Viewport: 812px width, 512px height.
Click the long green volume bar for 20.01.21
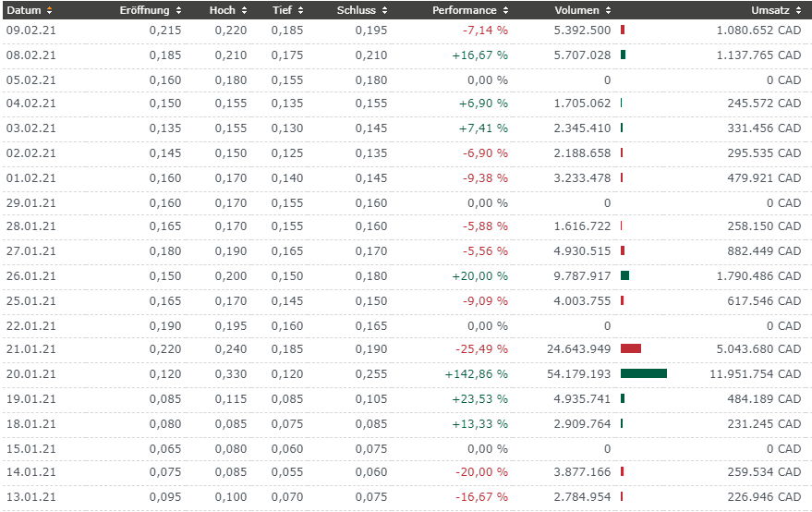pyautogui.click(x=643, y=373)
